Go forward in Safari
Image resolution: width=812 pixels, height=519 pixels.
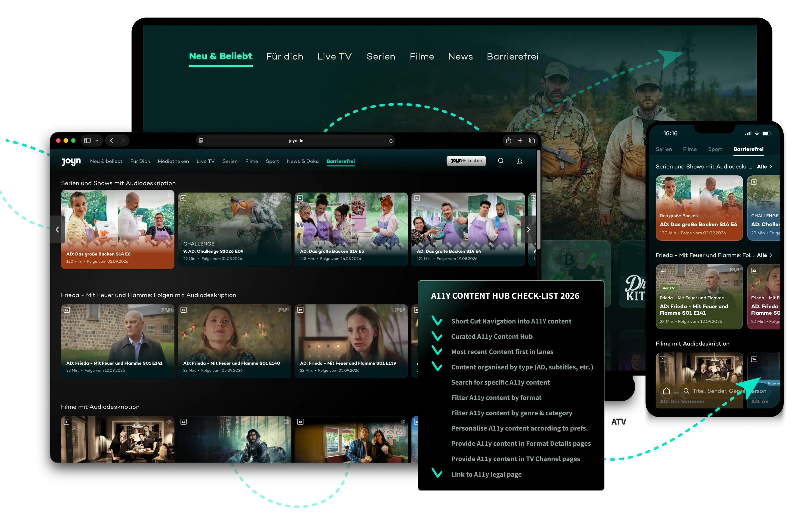123,141
